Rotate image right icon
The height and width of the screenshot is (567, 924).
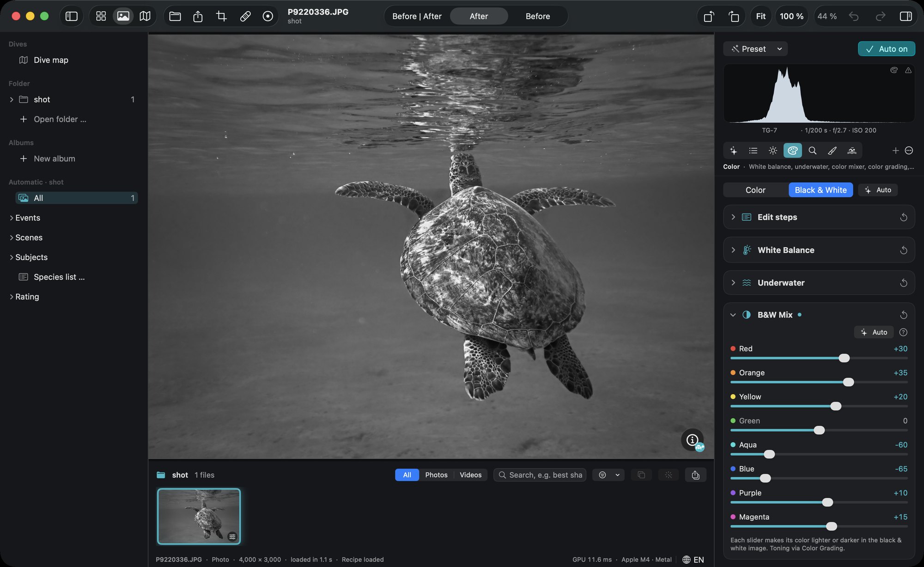click(x=734, y=16)
